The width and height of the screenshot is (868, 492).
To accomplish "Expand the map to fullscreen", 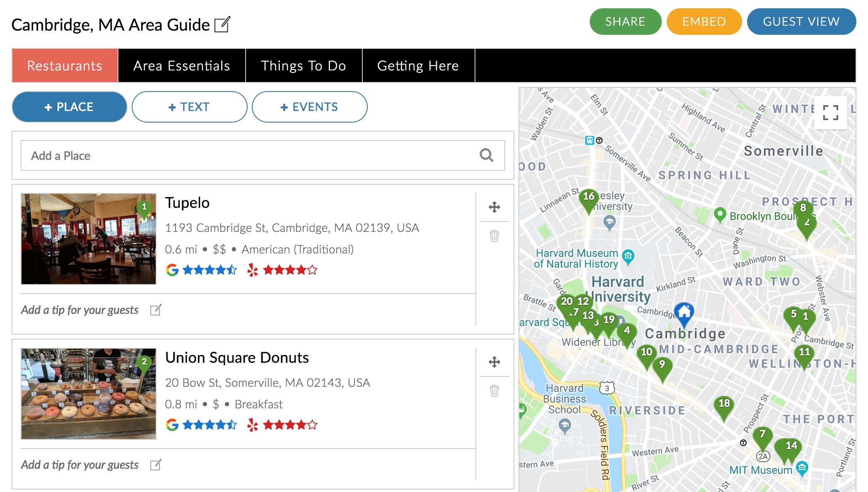I will 830,112.
